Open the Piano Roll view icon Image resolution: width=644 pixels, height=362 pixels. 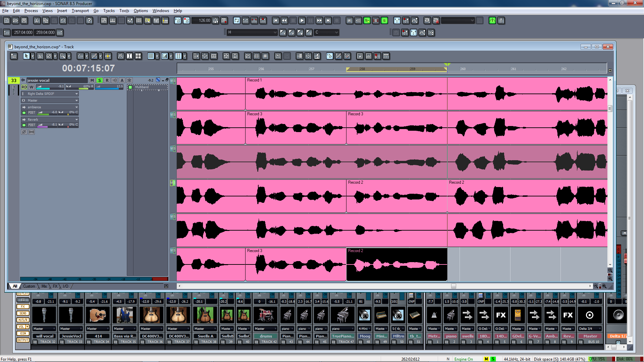pyautogui.click(x=113, y=20)
